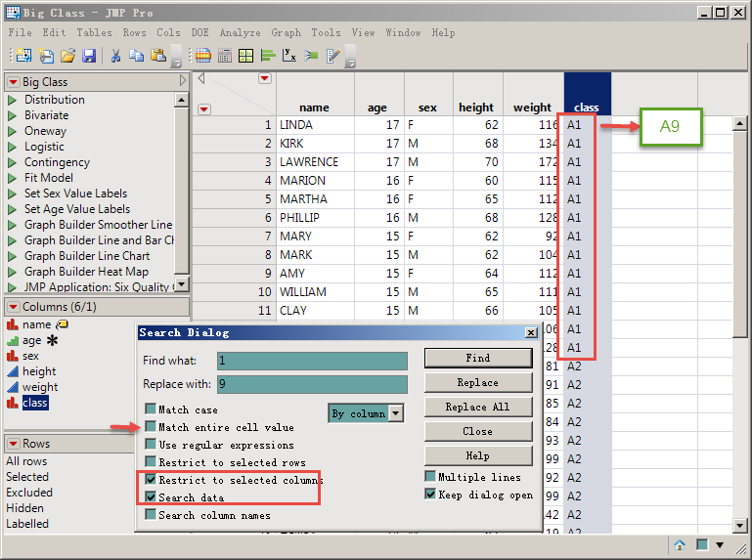
Task: Open the Graph menu
Action: [x=286, y=32]
